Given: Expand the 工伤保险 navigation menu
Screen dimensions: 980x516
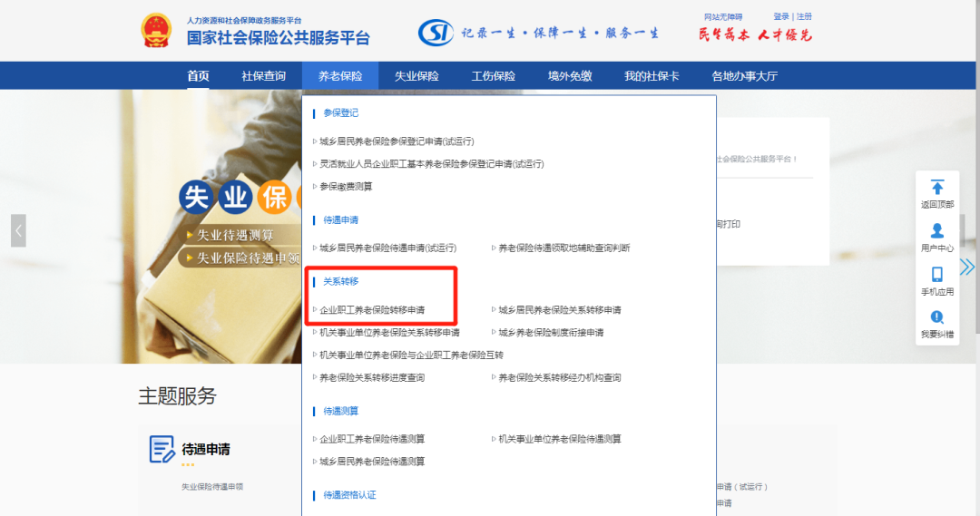Looking at the screenshot, I should (494, 76).
